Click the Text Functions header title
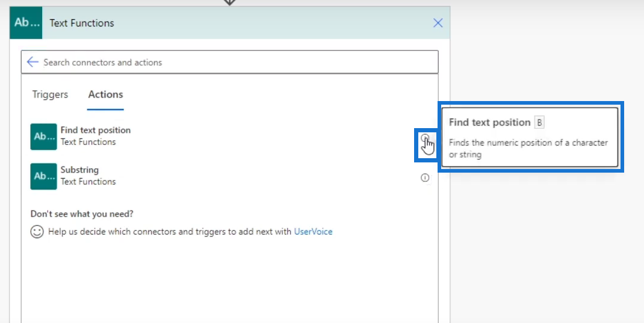The width and height of the screenshot is (644, 323). (82, 23)
